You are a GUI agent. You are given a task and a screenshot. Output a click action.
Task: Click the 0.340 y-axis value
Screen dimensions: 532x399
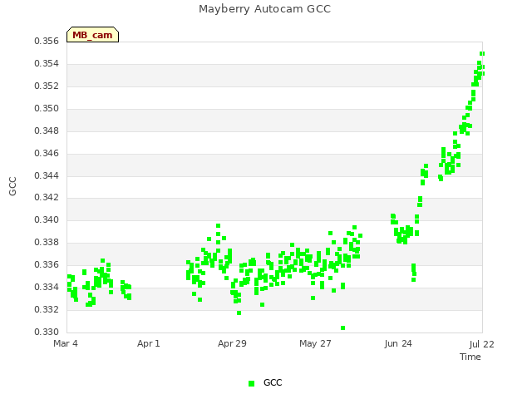coord(47,219)
